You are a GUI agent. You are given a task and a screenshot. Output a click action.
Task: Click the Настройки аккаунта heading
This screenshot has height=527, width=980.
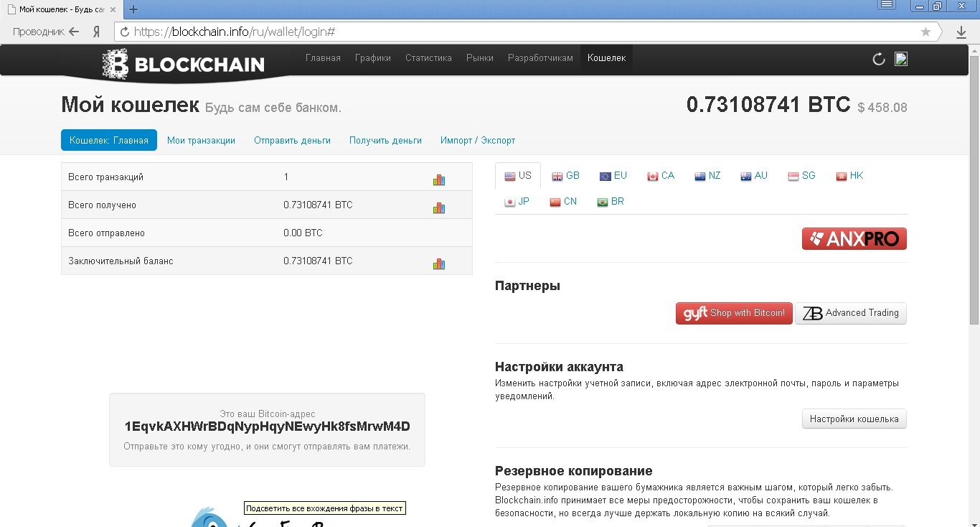click(559, 367)
